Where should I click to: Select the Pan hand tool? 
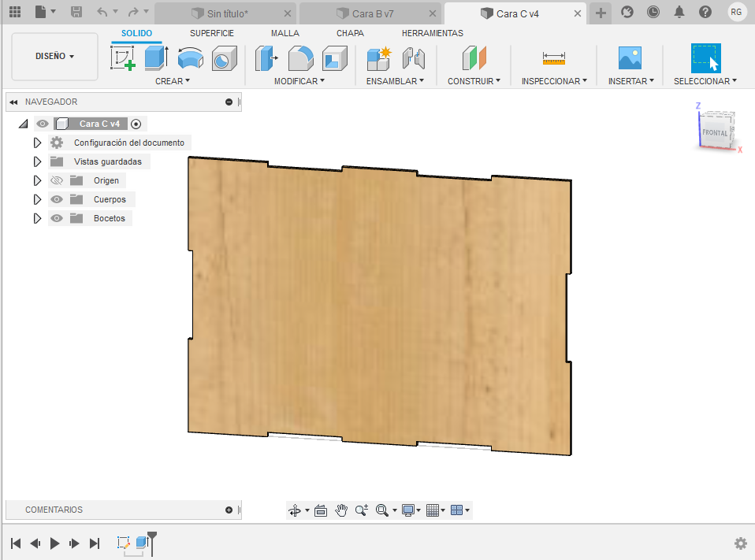point(341,510)
